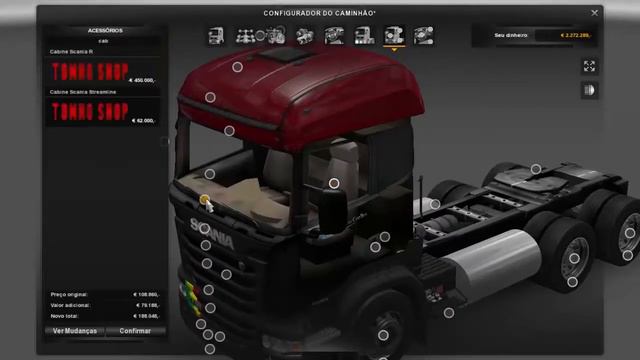The height and width of the screenshot is (360, 640).
Task: Open the accessories tab left of the wheels-truck icon
Action: coord(334,36)
